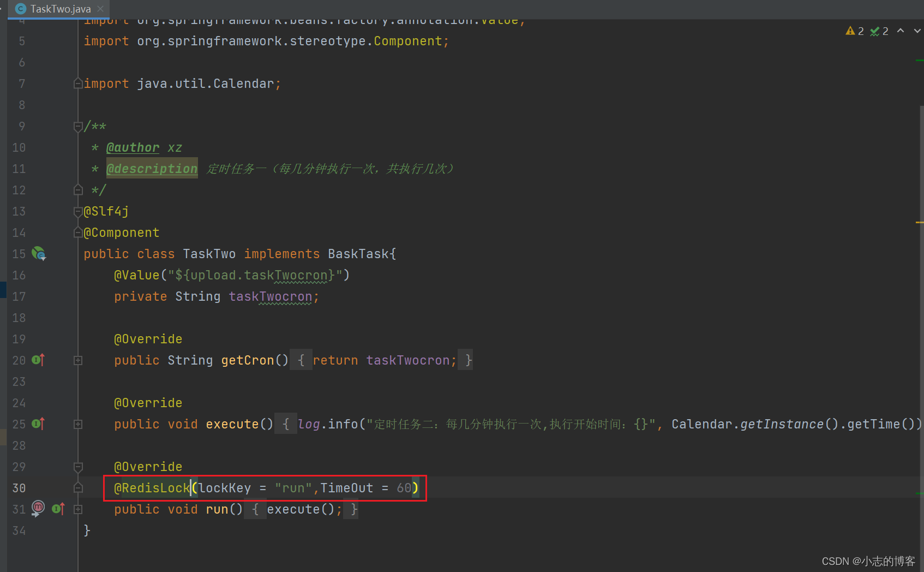Click fold marker beside @Component
Screen dimensions: 924x572
78,233
